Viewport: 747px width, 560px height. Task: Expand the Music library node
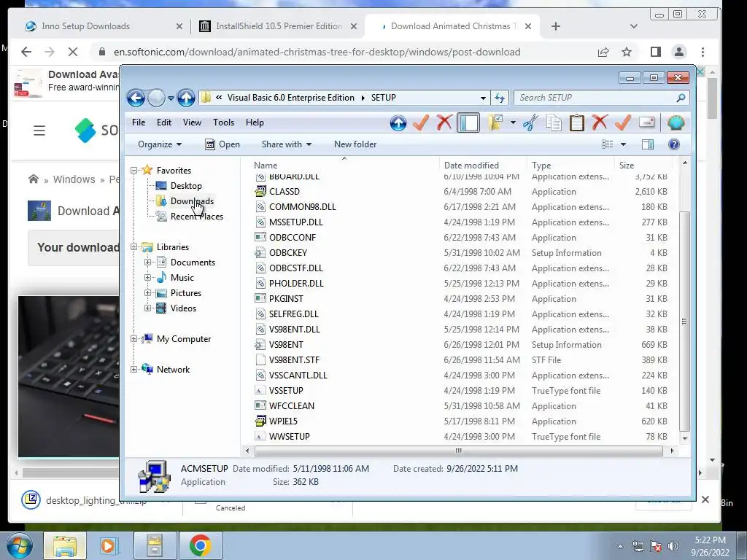coord(147,278)
